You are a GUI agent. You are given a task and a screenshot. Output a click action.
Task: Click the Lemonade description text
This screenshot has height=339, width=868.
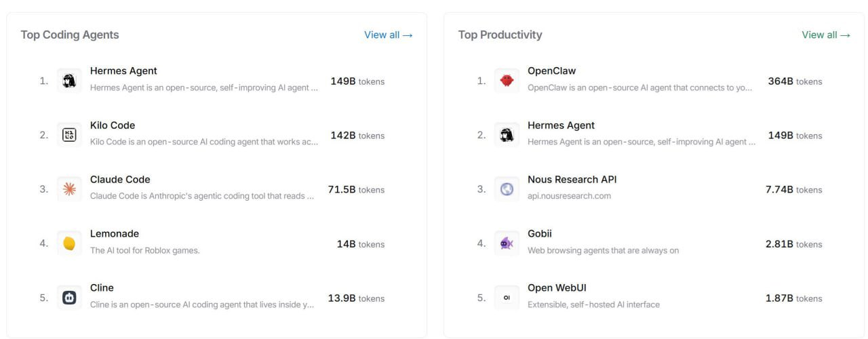[x=144, y=250]
